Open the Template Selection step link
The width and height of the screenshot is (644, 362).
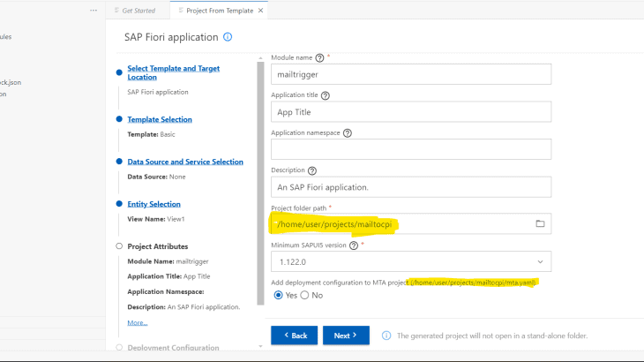(x=159, y=119)
